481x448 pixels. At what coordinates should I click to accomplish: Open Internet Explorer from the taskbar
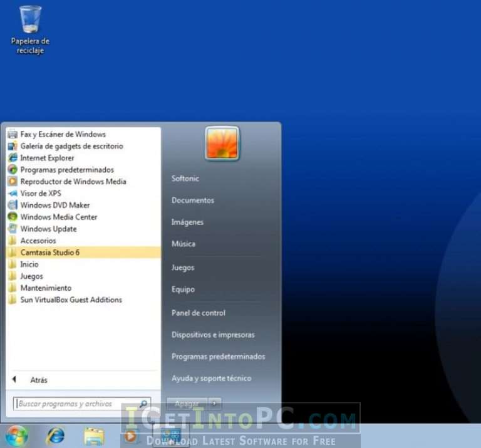pyautogui.click(x=56, y=435)
